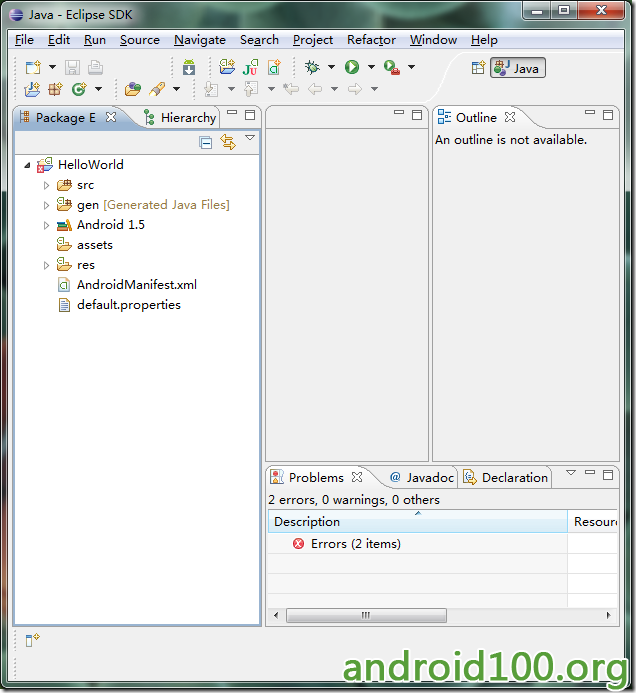Expand the gen folder node
Viewport: 636px width, 693px height.
(x=46, y=205)
